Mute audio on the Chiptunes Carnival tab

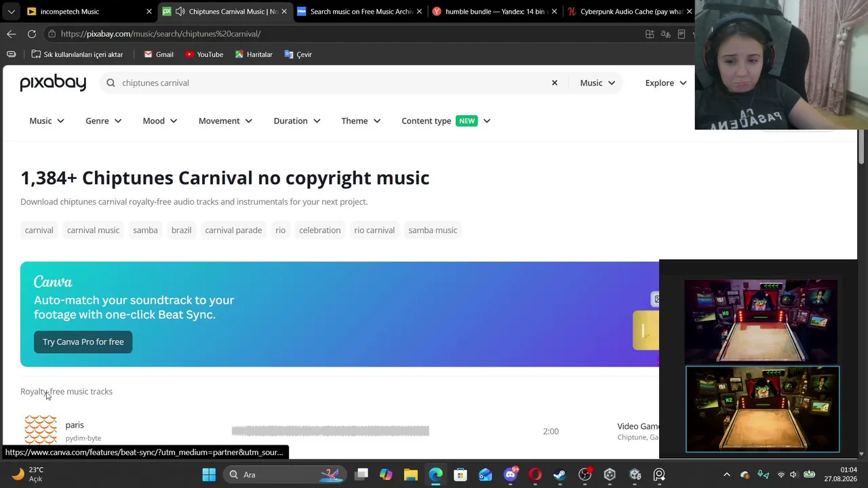pyautogui.click(x=180, y=12)
